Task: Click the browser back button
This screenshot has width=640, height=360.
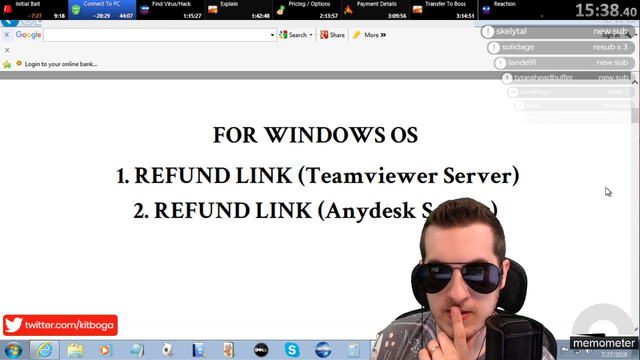Action: [x=10, y=22]
